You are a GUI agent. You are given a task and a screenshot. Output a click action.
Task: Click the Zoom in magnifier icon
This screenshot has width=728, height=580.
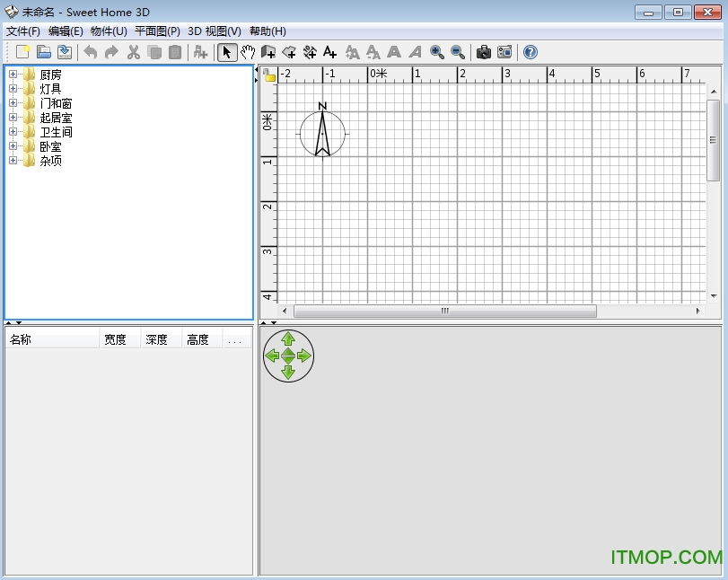coord(437,52)
